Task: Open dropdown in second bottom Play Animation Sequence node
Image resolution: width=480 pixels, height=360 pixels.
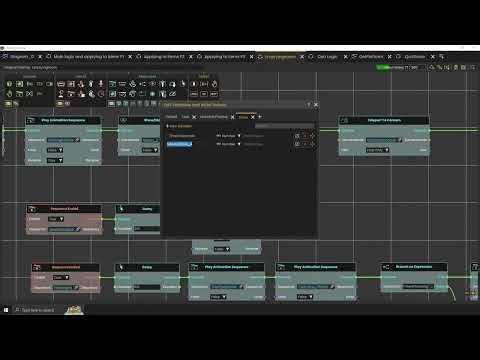Action: click(x=305, y=297)
